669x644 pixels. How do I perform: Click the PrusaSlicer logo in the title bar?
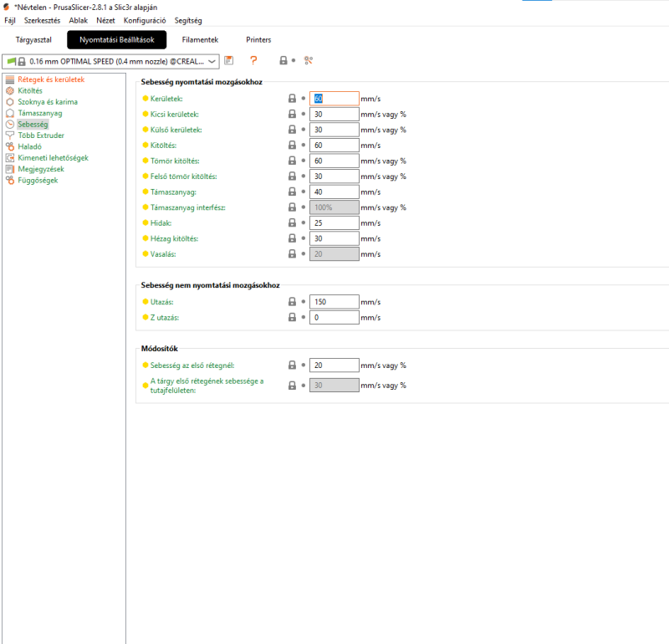(x=7, y=7)
